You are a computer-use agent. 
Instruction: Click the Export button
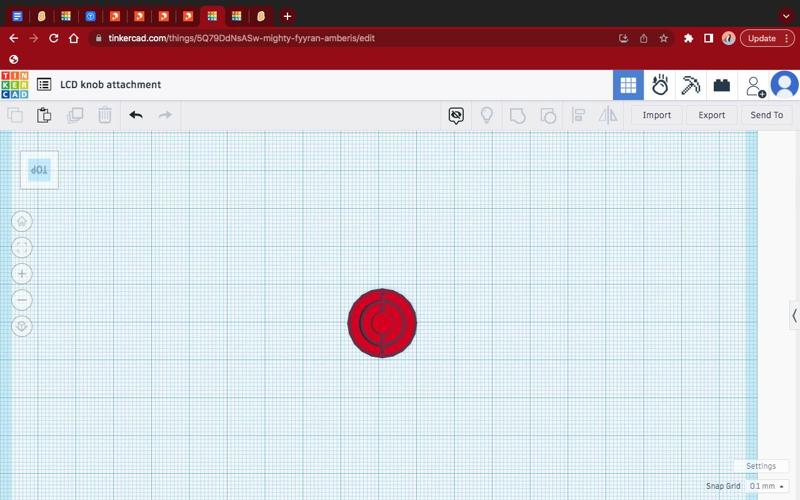(x=711, y=115)
